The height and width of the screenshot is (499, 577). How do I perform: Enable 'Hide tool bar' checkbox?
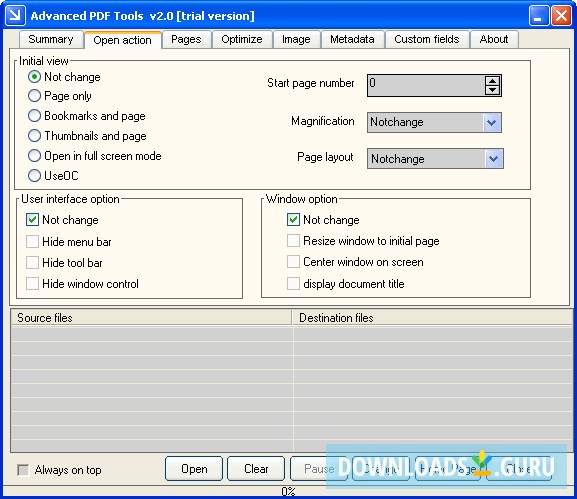click(32, 263)
